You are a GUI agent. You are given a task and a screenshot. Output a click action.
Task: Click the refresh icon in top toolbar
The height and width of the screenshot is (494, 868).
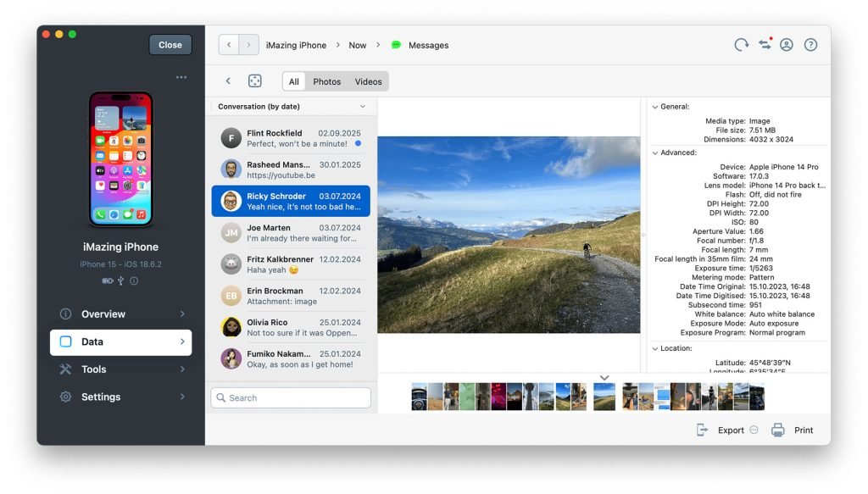(742, 45)
